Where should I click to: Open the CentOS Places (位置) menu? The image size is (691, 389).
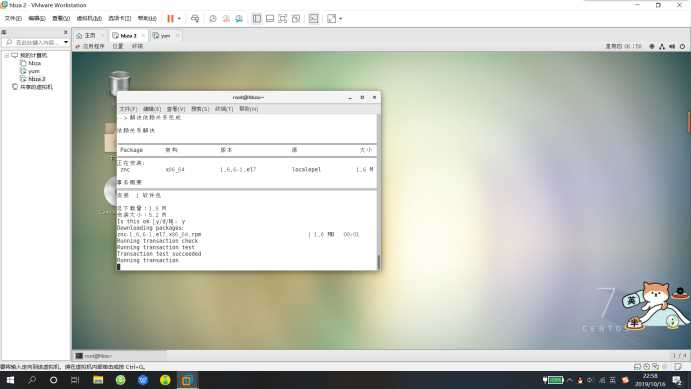[x=118, y=46]
